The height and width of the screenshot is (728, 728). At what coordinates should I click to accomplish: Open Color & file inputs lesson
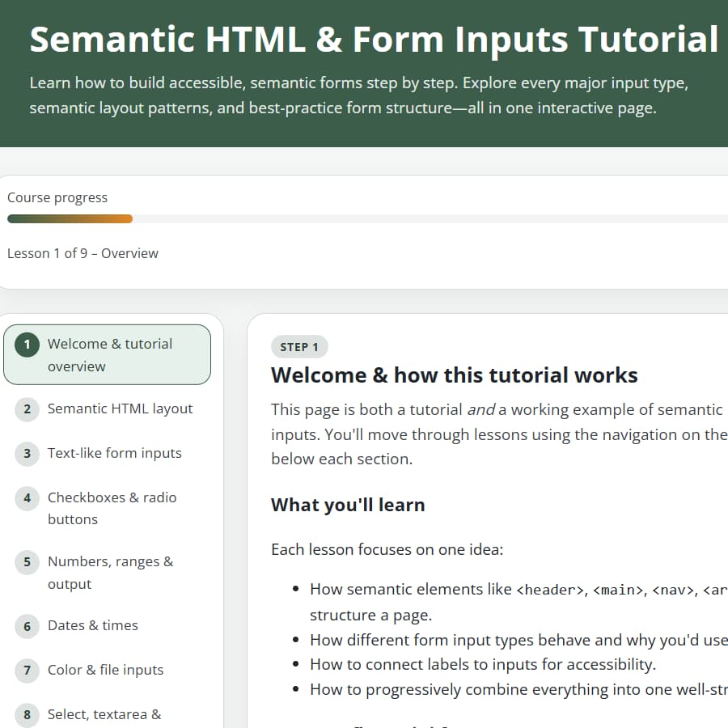click(x=107, y=670)
